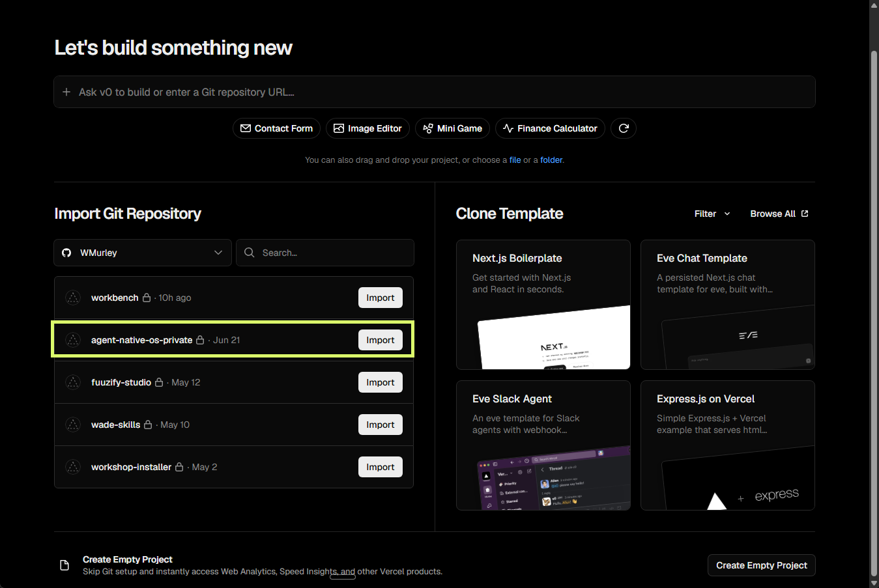The height and width of the screenshot is (588, 879).
Task: Click the agent-native-os-private repository name
Action: click(141, 340)
